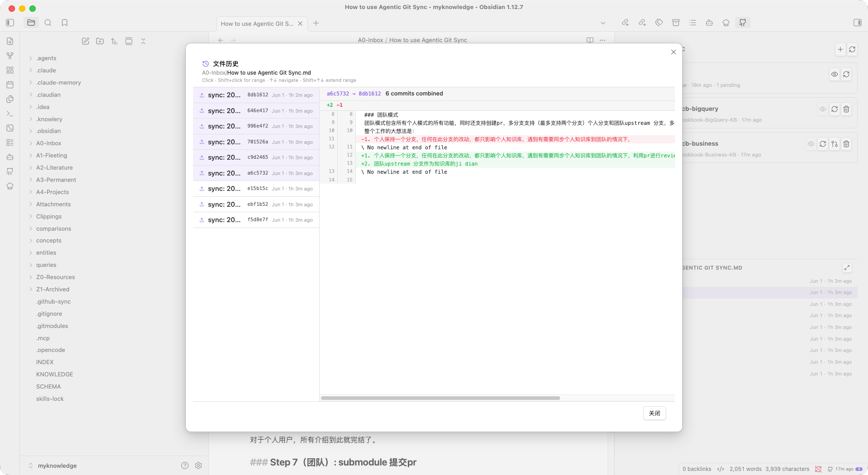Viewport: 868px width, 475px height.
Task: Open more options ellipsis for note
Action: 603,40
